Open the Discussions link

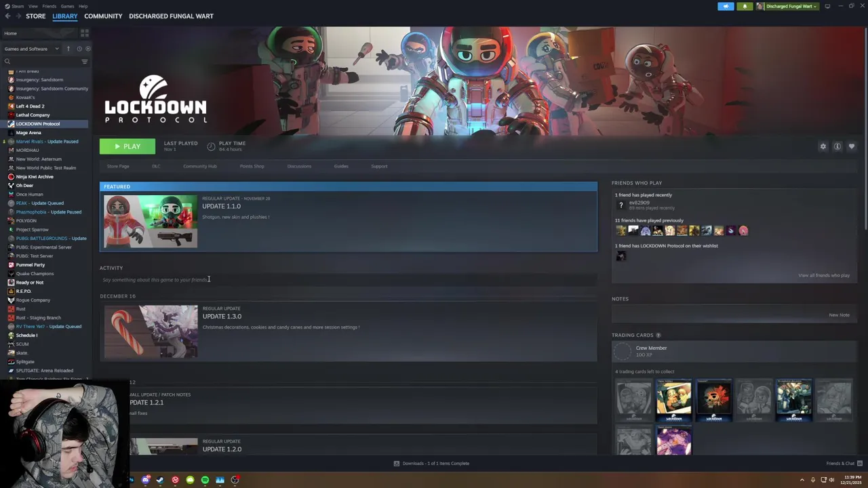point(299,166)
